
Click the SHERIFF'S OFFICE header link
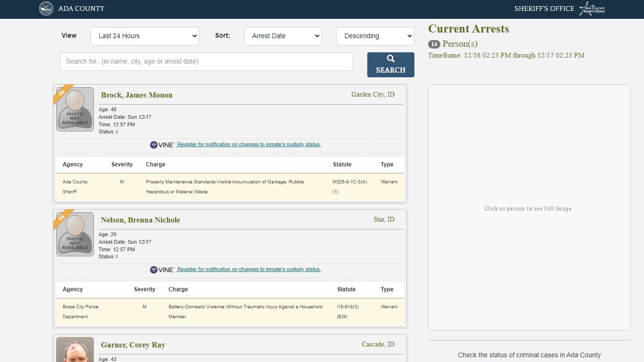544,8
